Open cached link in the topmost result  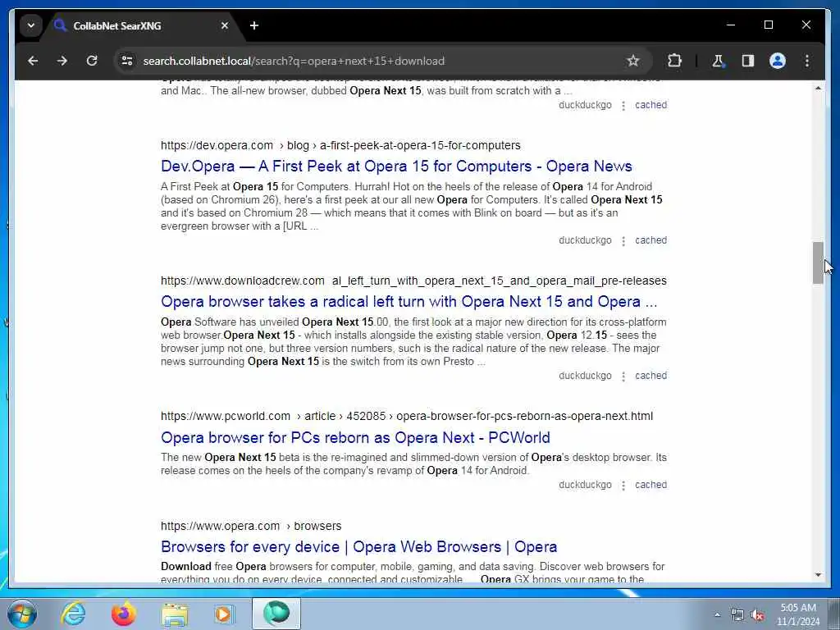(x=651, y=105)
